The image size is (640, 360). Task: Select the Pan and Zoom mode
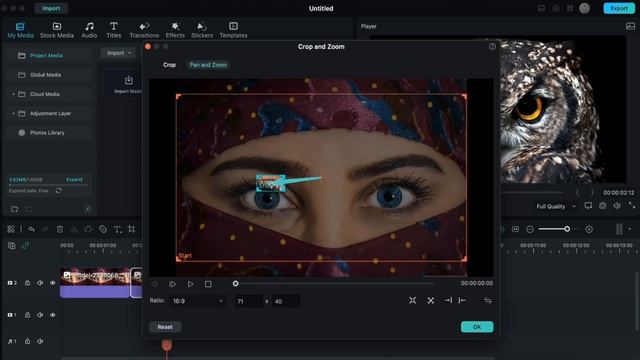point(208,65)
